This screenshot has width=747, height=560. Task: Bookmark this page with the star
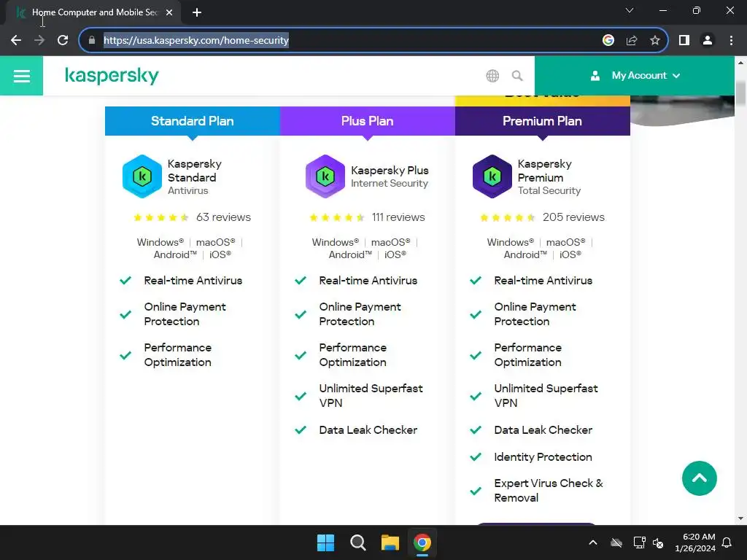[x=655, y=41]
